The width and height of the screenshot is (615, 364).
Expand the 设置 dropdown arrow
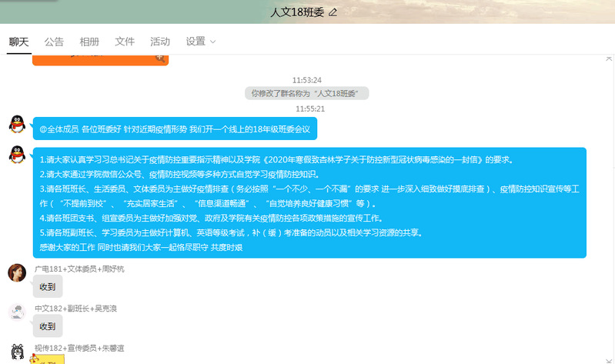click(x=213, y=42)
